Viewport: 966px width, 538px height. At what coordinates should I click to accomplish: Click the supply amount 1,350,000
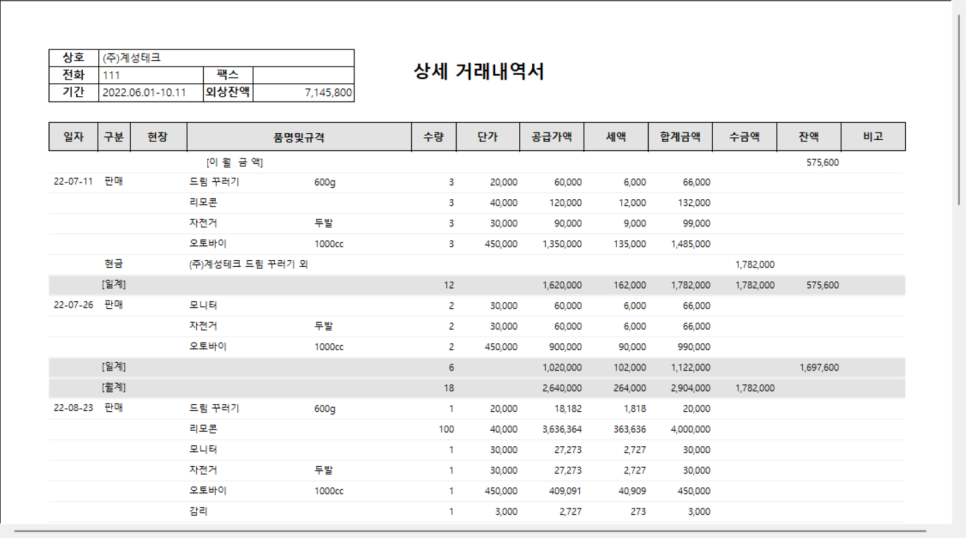pos(562,244)
